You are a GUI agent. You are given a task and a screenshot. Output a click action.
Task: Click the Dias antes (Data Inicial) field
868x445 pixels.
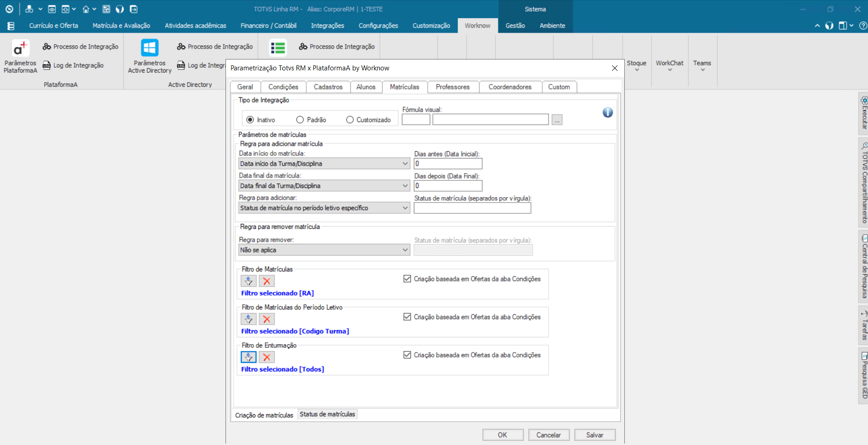[x=448, y=163]
